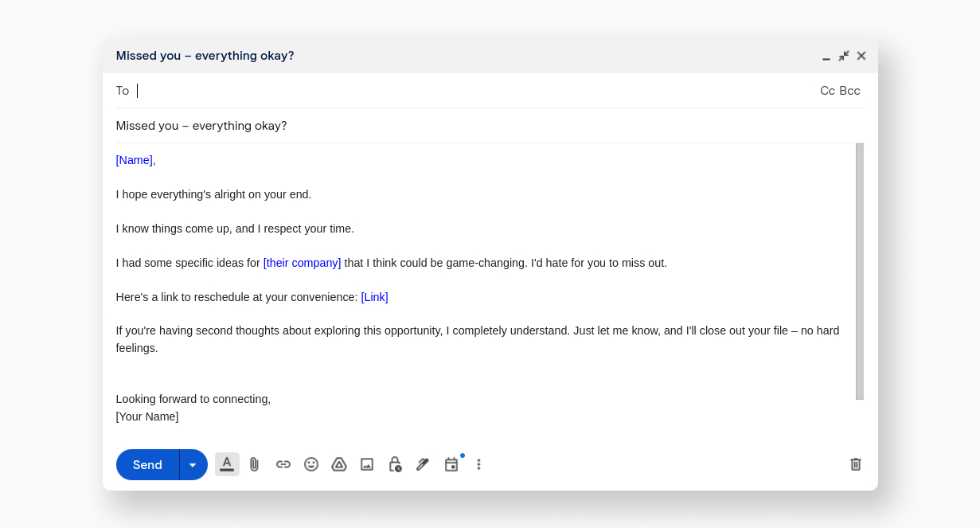
Task: Open the text formatting options
Action: [227, 464]
